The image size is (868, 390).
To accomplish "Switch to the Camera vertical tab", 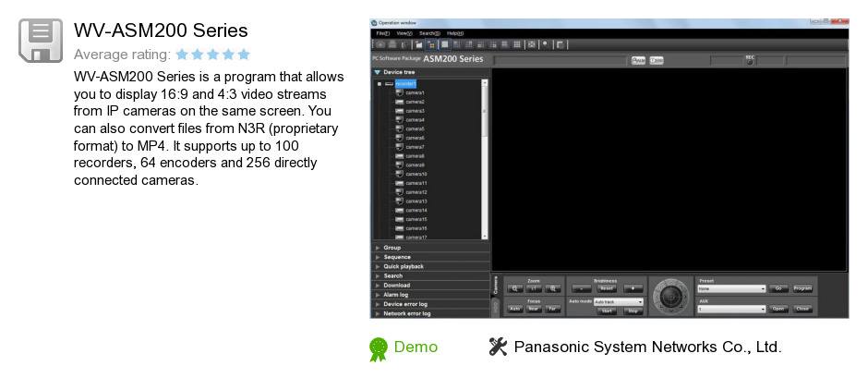I will tap(496, 285).
